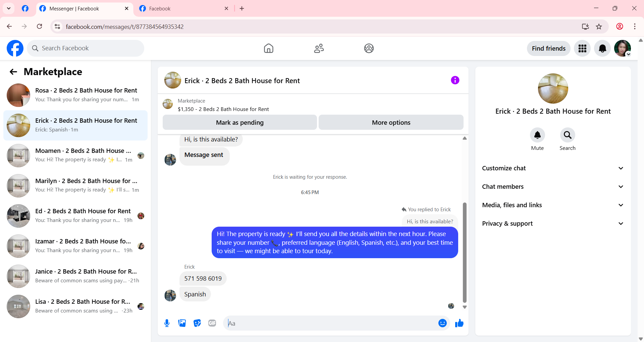
Task: Choose a sticker icon
Action: click(x=197, y=323)
